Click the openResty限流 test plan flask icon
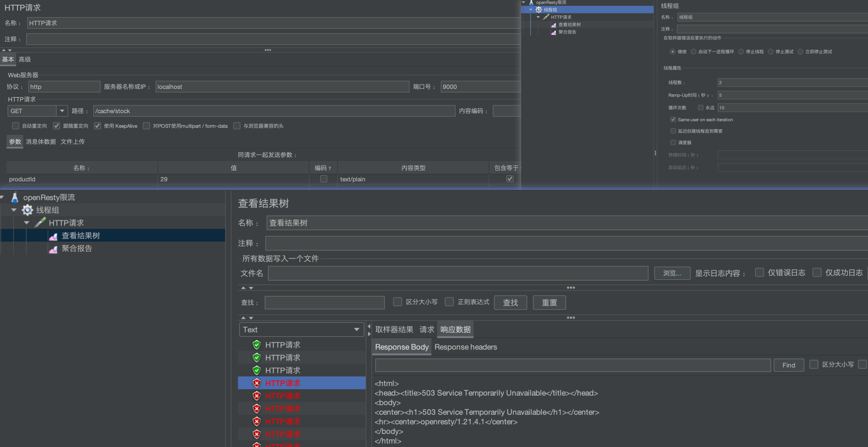 click(x=14, y=197)
